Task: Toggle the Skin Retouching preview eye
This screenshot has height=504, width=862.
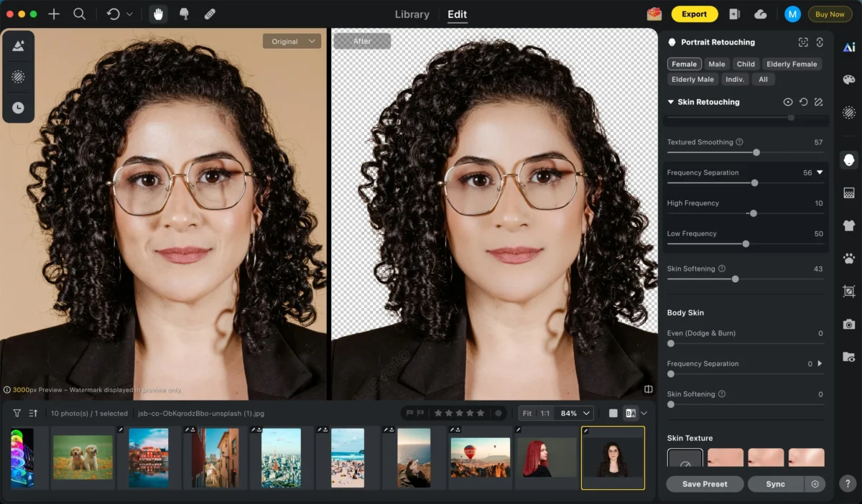Action: click(x=788, y=101)
